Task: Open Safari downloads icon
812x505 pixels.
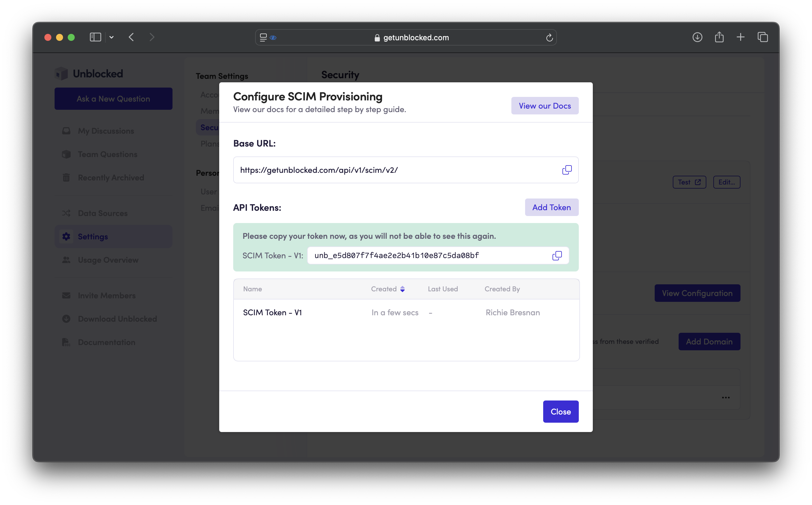Action: click(x=697, y=37)
